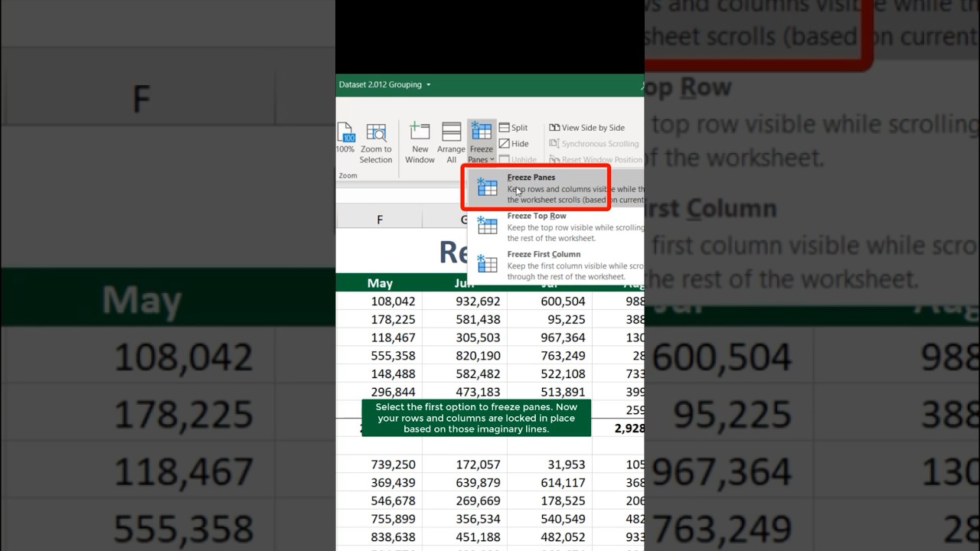Collapse the Freeze Panes ribbon dropdown
The width and height of the screenshot is (980, 551).
482,142
